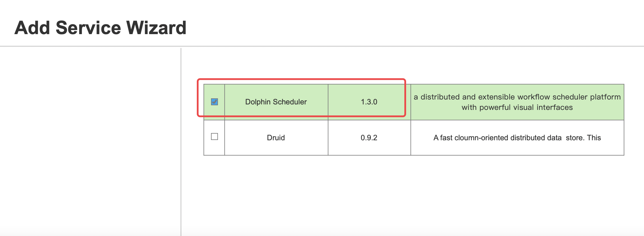Click the Druid 'A fast cloumn-oriented' description
Screen dimensions: 644x236
[497, 138]
